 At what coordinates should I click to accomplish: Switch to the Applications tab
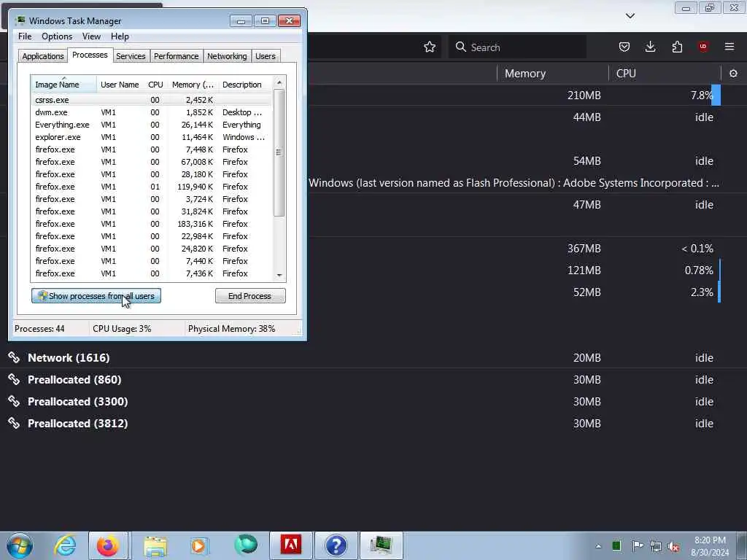pyautogui.click(x=43, y=56)
